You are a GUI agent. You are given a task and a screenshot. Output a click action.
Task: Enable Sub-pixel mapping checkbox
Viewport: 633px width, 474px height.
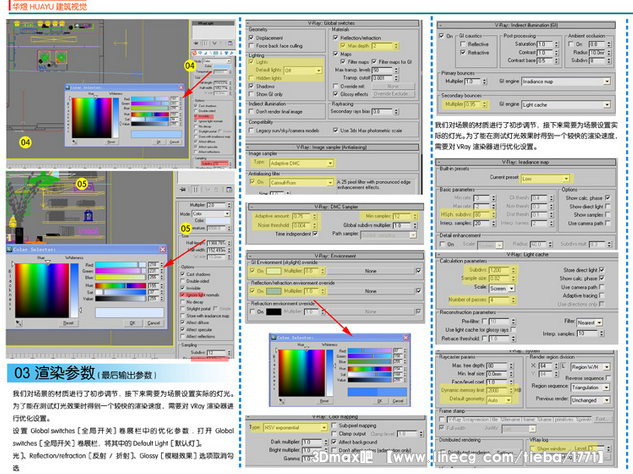coord(334,425)
